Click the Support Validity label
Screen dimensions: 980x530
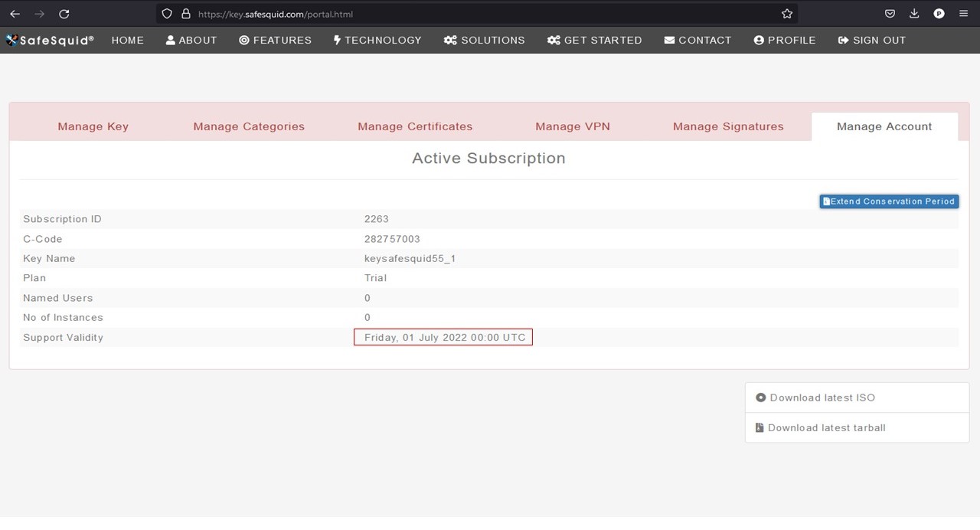pyautogui.click(x=63, y=337)
